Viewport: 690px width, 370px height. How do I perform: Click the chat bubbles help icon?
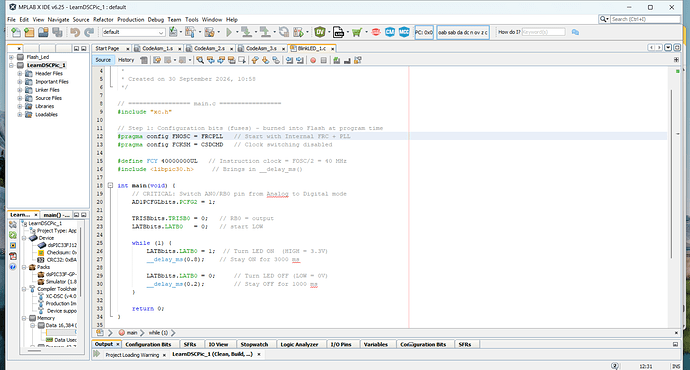[x=575, y=32]
